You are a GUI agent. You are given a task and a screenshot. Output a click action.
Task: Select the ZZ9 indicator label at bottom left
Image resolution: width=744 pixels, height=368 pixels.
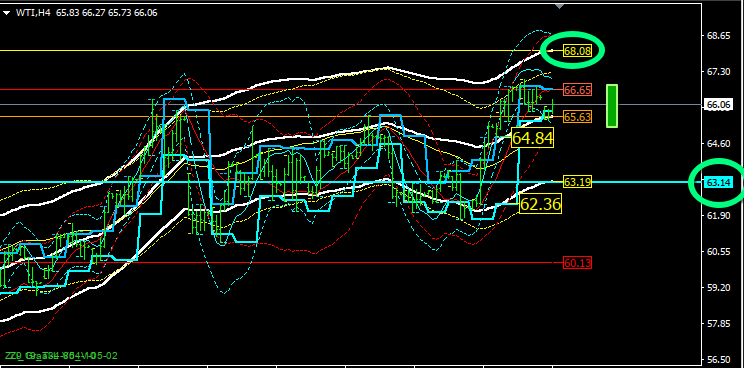(61, 356)
